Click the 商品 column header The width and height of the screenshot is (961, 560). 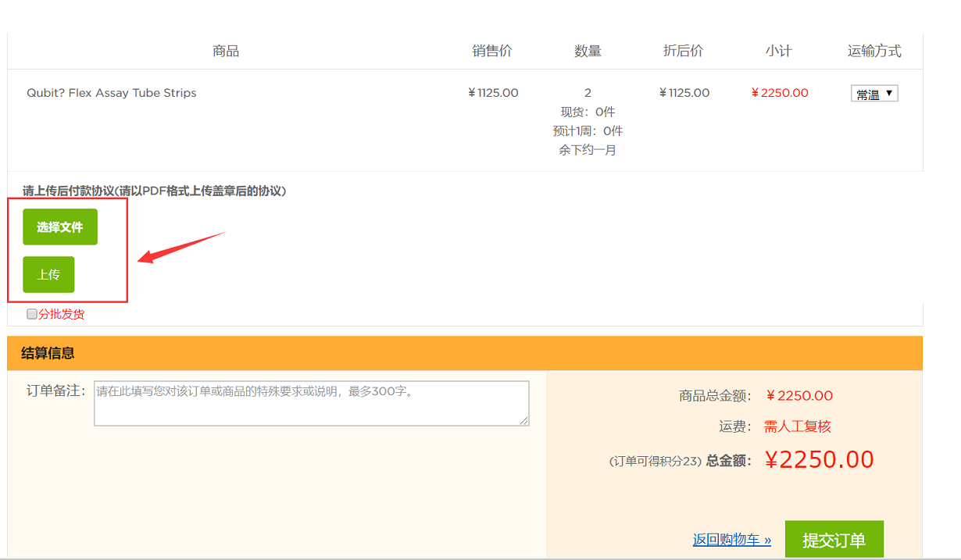[226, 51]
